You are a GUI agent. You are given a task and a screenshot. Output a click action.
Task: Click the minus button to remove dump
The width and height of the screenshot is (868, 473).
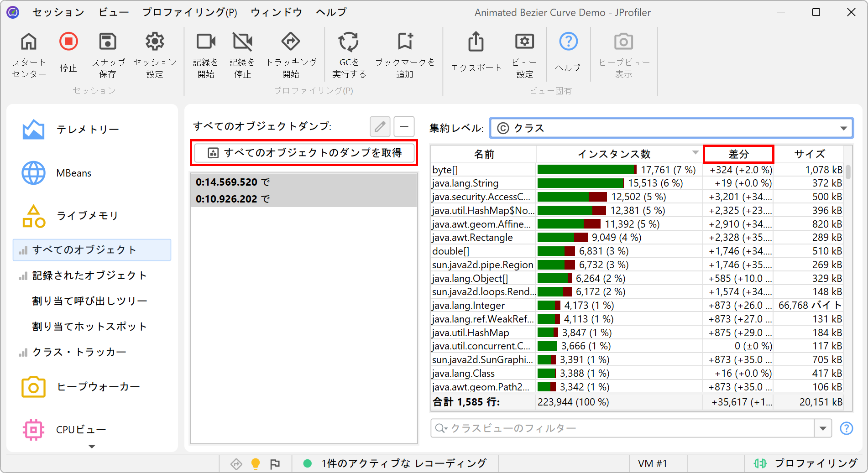404,126
